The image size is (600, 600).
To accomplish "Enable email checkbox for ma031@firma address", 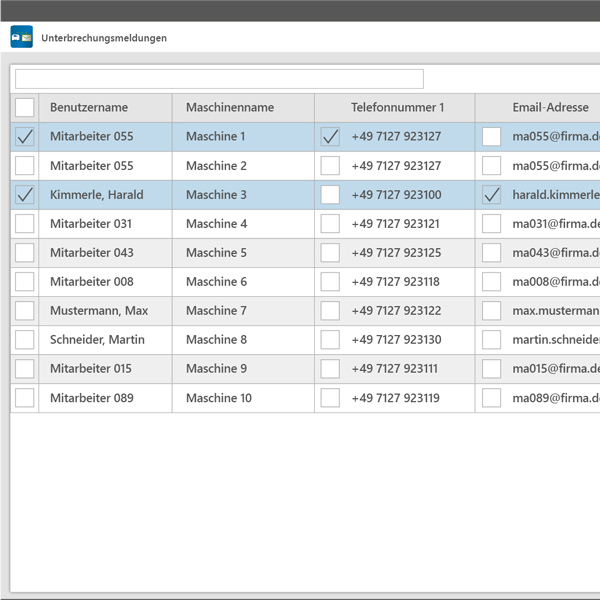I will [491, 224].
